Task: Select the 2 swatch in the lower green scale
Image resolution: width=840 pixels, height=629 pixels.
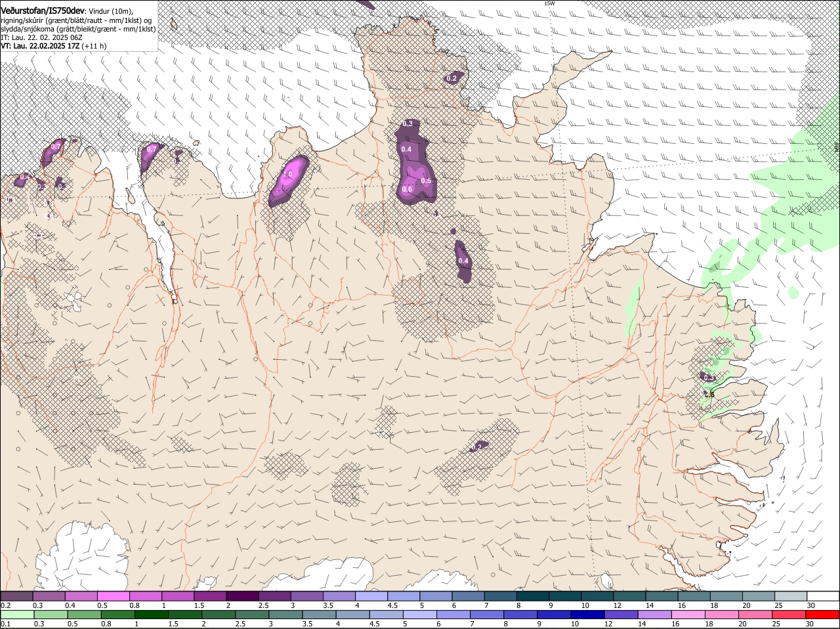Action: [x=218, y=615]
